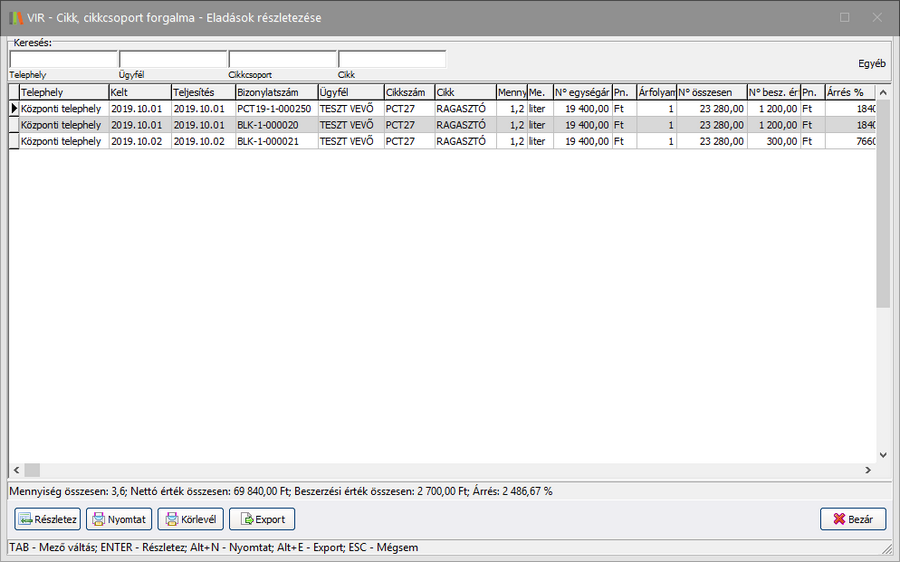Click the Export button

click(262, 519)
